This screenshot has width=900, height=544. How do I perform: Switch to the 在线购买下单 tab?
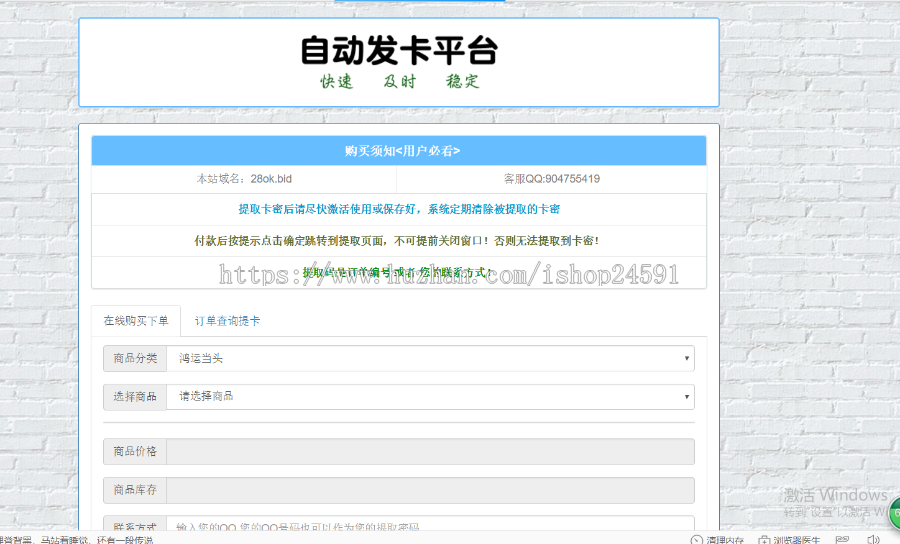136,321
